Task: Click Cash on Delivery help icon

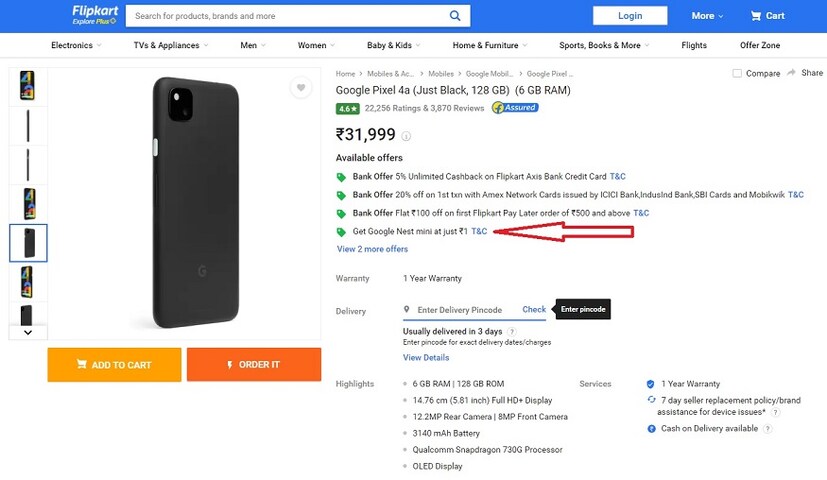Action: [768, 429]
